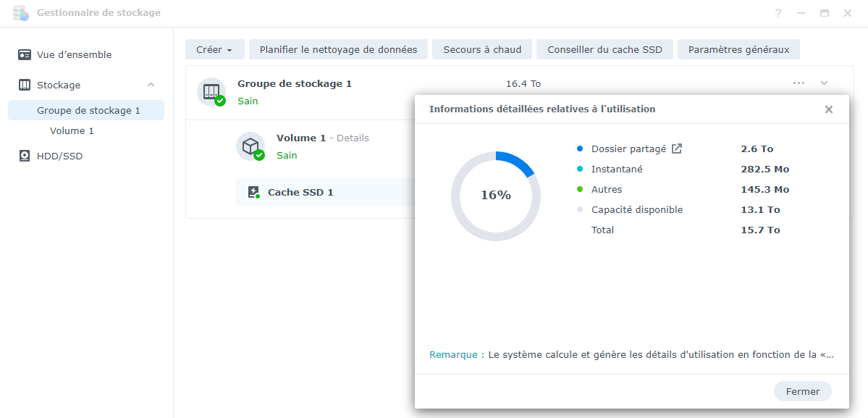The height and width of the screenshot is (418, 868).
Task: Click the Cache SSD 1 icon
Action: [x=253, y=192]
